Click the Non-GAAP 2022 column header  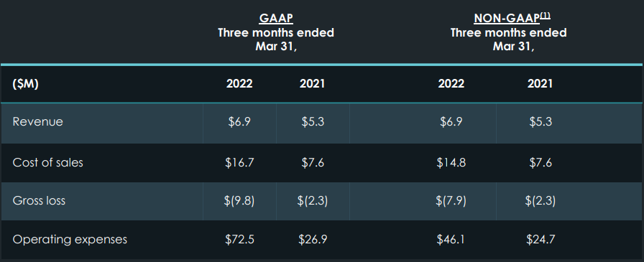(x=451, y=84)
